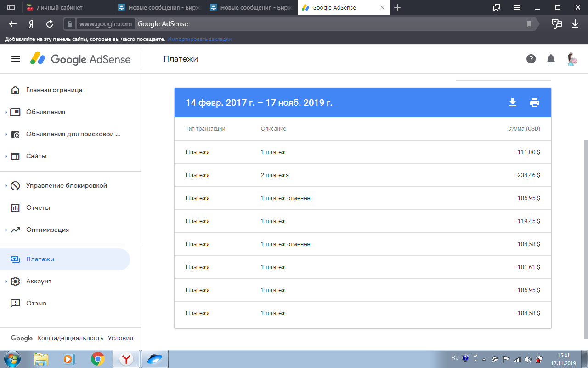Reload the current page
The width and height of the screenshot is (588, 368).
tap(50, 24)
